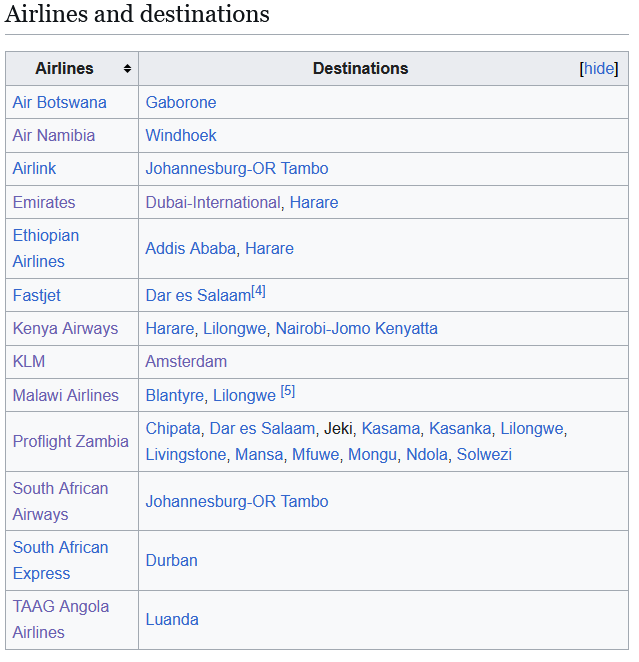The image size is (639, 662).
Task: Open the Durban destination link
Action: pos(172,560)
